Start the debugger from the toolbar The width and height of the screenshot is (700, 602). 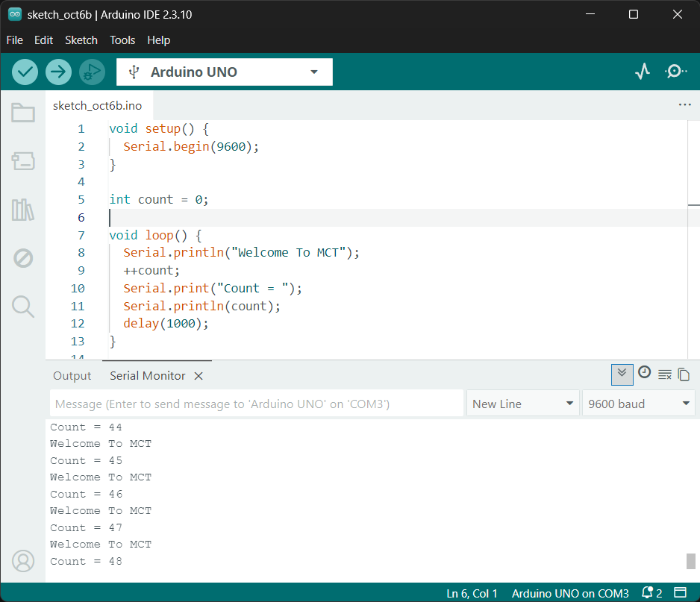(x=92, y=72)
